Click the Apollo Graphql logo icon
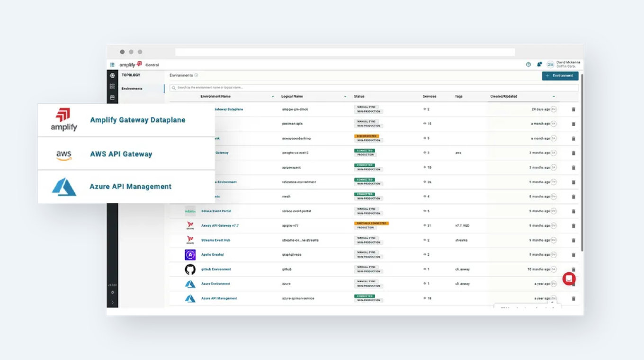Image resolution: width=644 pixels, height=360 pixels. (190, 255)
